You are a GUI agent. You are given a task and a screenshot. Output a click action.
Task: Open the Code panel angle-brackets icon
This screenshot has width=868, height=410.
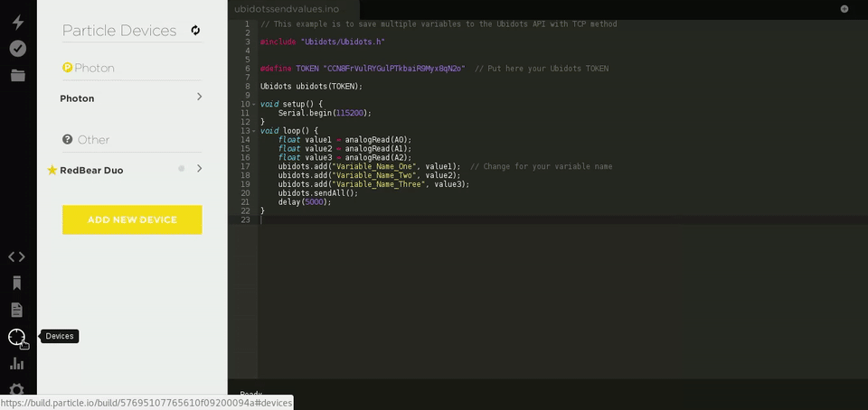pos(16,257)
